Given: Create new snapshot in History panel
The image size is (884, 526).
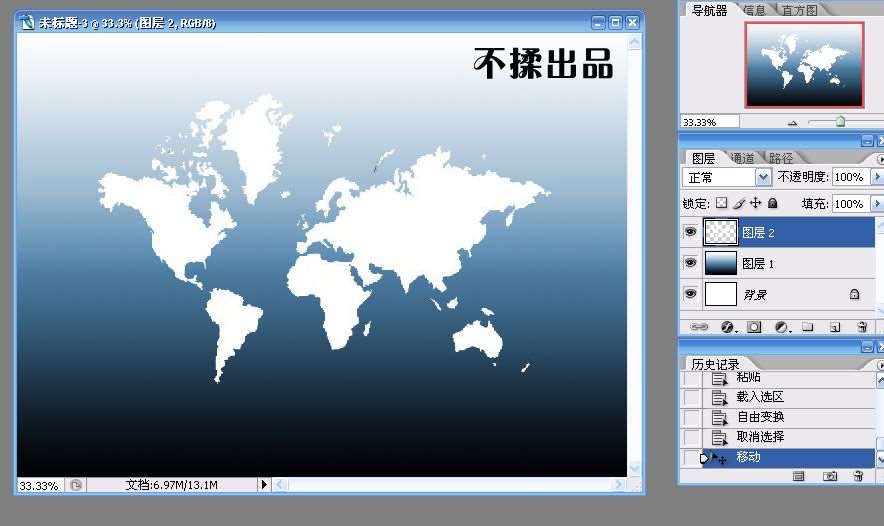Looking at the screenshot, I should coord(829,477).
